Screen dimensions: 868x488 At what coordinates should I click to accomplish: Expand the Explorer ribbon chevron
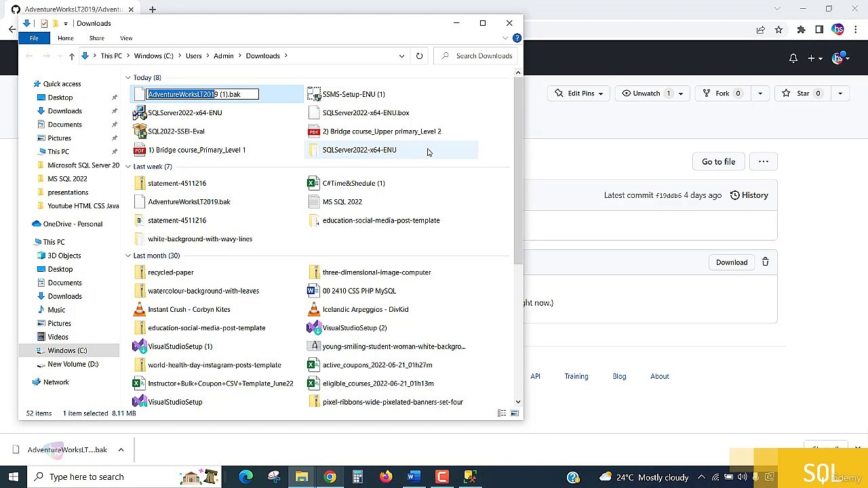pos(506,38)
